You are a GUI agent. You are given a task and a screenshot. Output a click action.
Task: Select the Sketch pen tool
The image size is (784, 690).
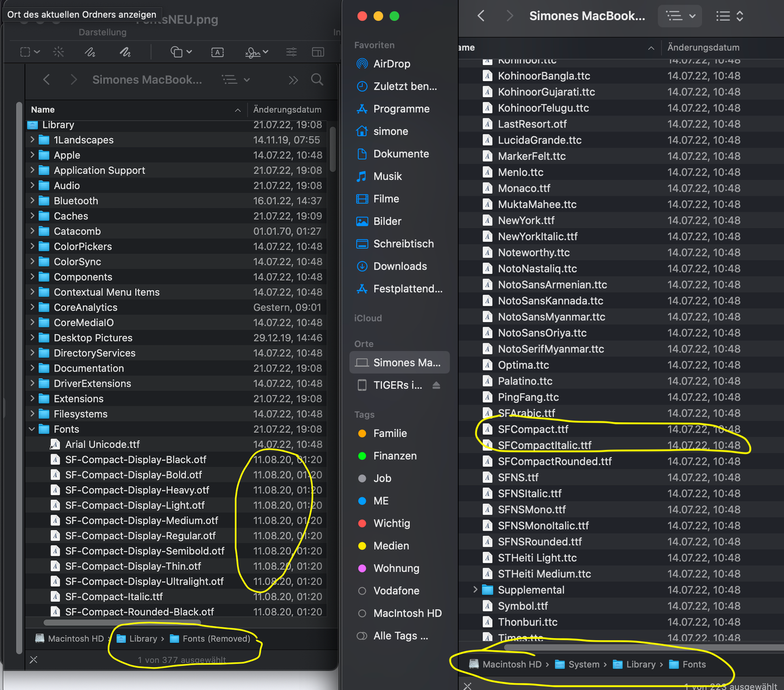click(90, 52)
